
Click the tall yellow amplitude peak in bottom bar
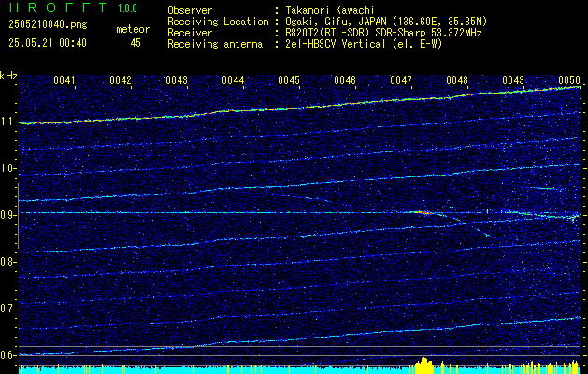click(424, 365)
